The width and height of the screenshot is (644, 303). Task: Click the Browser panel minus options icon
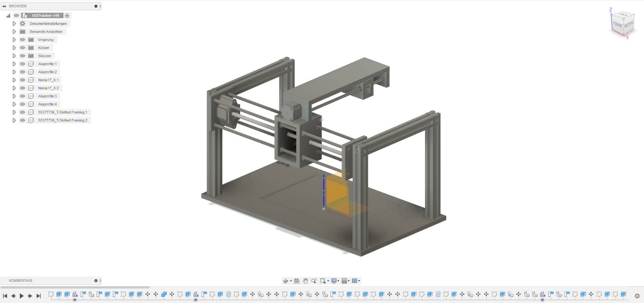96,6
